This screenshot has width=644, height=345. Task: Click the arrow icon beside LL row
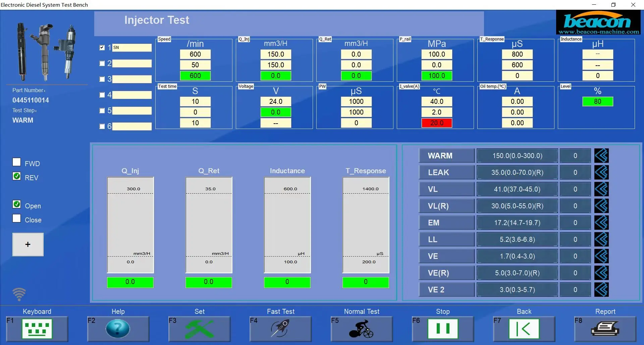[601, 239]
